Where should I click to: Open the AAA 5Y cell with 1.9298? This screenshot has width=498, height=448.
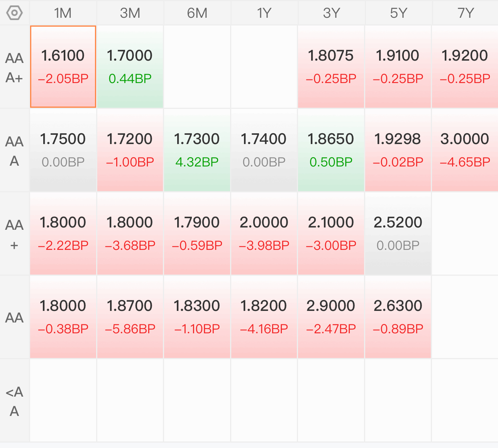pos(398,150)
